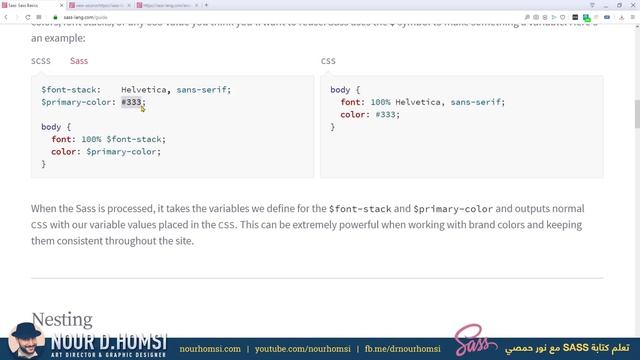Restore down the browser window

tap(620, 5)
